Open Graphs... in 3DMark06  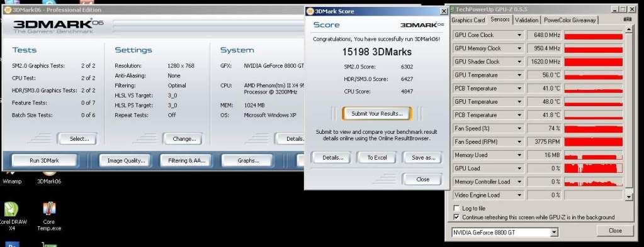247,161
